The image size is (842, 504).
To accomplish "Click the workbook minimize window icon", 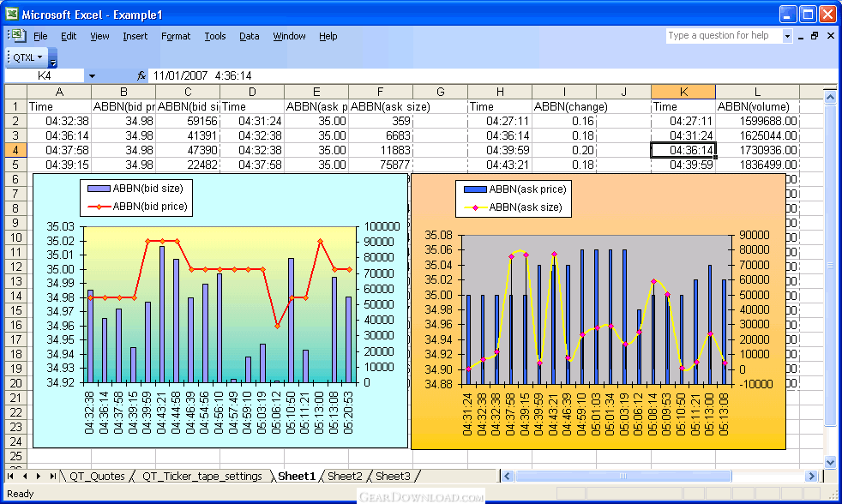I will pyautogui.click(x=799, y=36).
